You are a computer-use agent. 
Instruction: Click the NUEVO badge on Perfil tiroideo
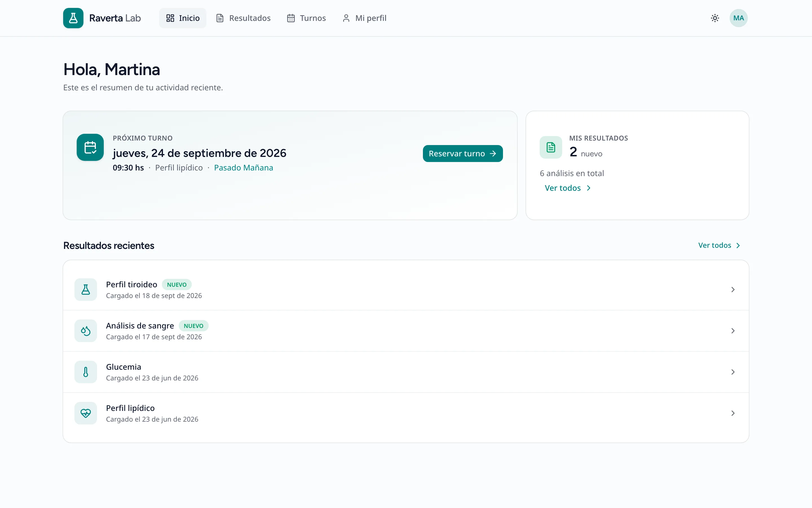coord(176,284)
